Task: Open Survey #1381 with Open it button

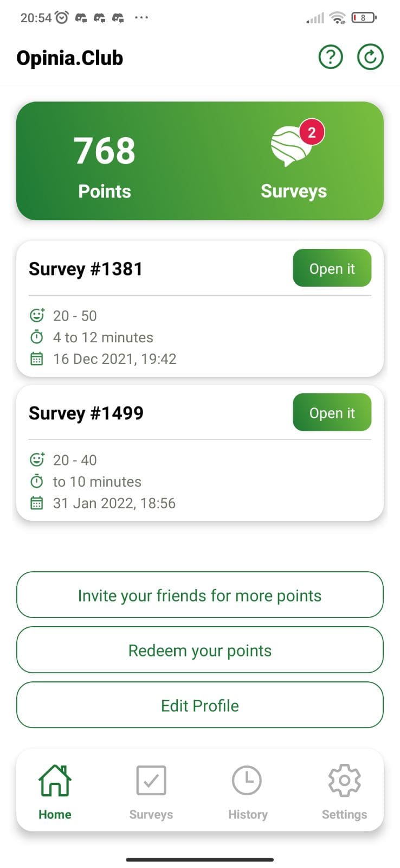Action: point(332,269)
